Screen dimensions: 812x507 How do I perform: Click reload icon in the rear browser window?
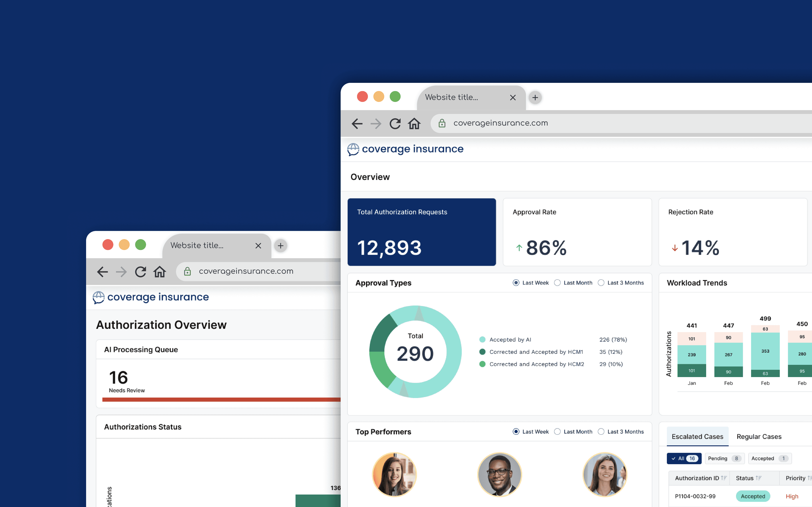pos(140,272)
